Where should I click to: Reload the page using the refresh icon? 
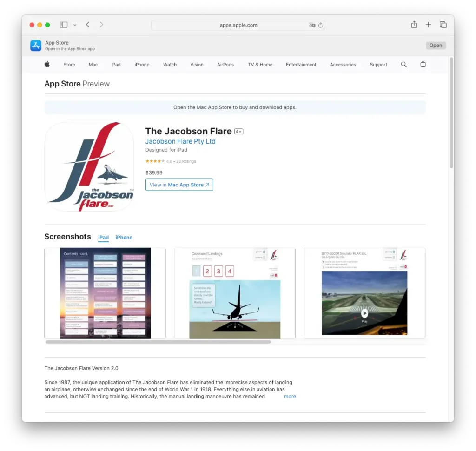click(320, 25)
